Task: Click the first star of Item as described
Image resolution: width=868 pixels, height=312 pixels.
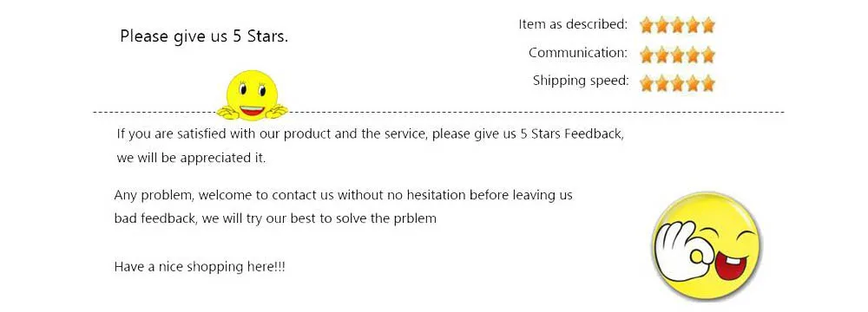Action: coord(646,25)
